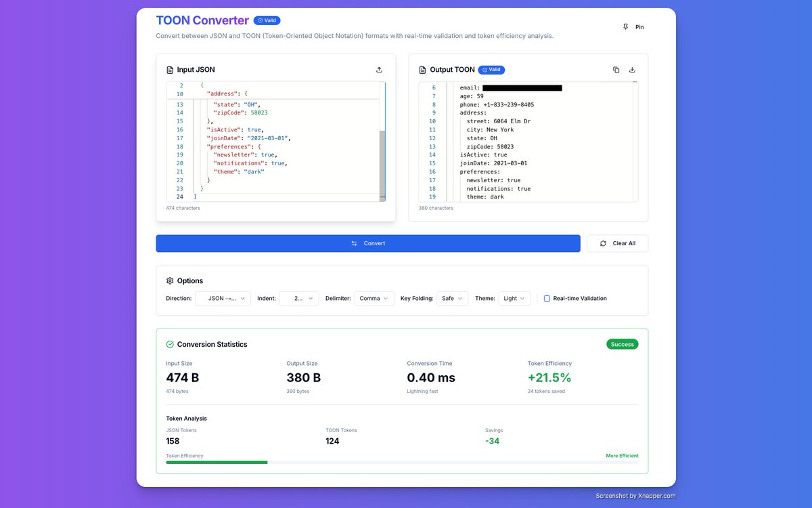Click the Pin button
The image size is (812, 508).
click(x=633, y=27)
